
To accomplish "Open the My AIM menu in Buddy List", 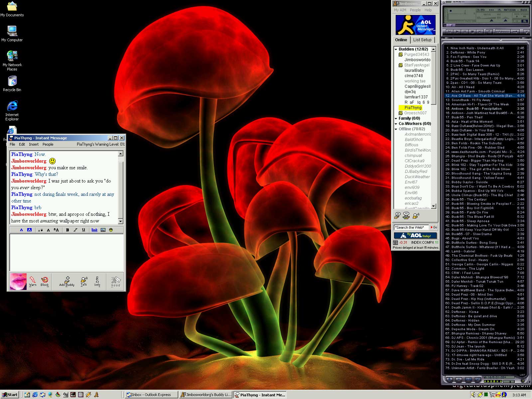I will coord(400,10).
